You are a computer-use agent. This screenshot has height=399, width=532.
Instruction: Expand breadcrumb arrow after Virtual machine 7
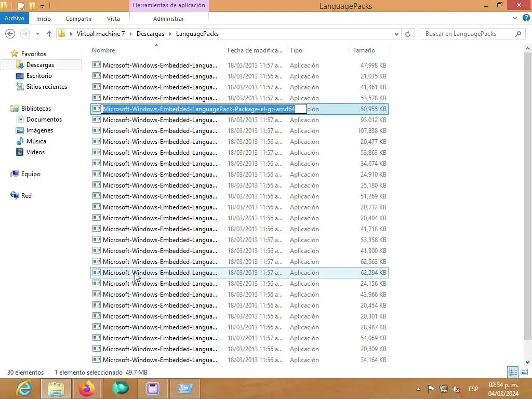coord(130,34)
